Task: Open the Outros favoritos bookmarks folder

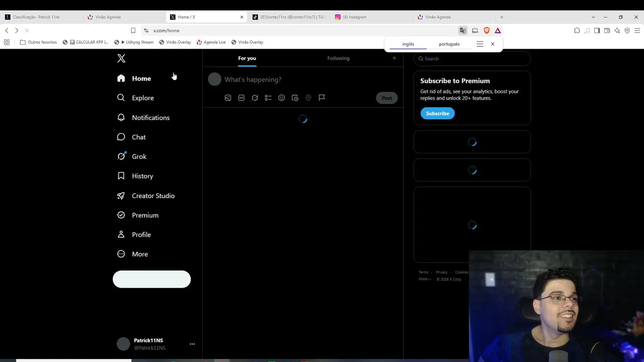Action: [38, 42]
